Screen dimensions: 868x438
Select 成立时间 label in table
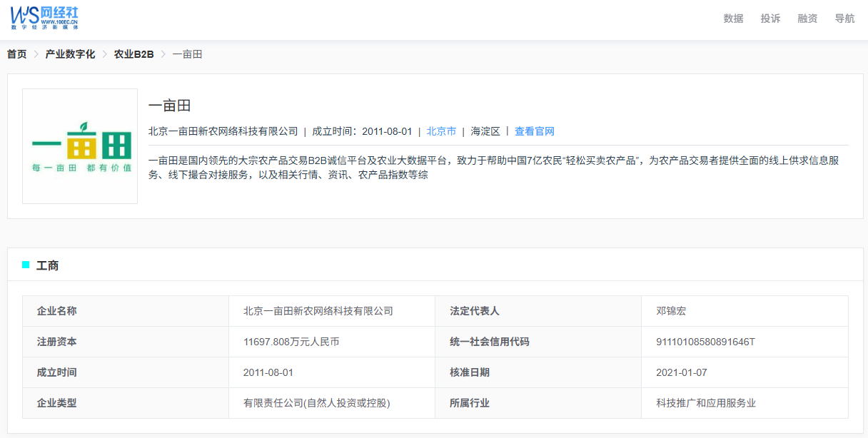tap(56, 372)
